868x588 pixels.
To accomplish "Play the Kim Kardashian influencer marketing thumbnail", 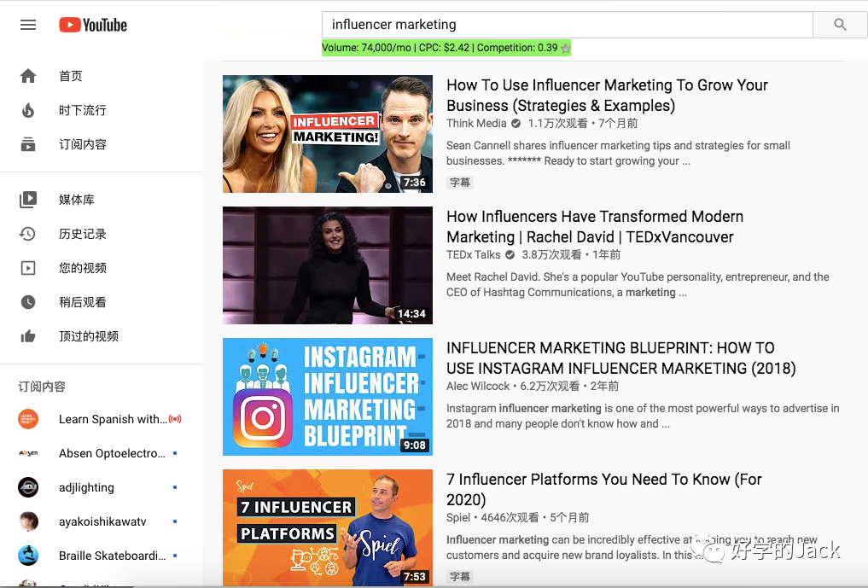I will pyautogui.click(x=328, y=134).
